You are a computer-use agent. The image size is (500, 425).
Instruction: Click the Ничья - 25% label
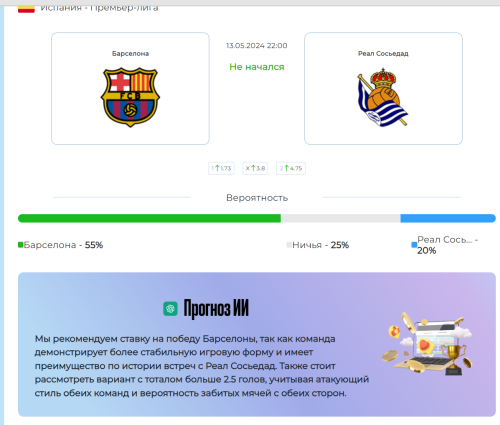320,245
